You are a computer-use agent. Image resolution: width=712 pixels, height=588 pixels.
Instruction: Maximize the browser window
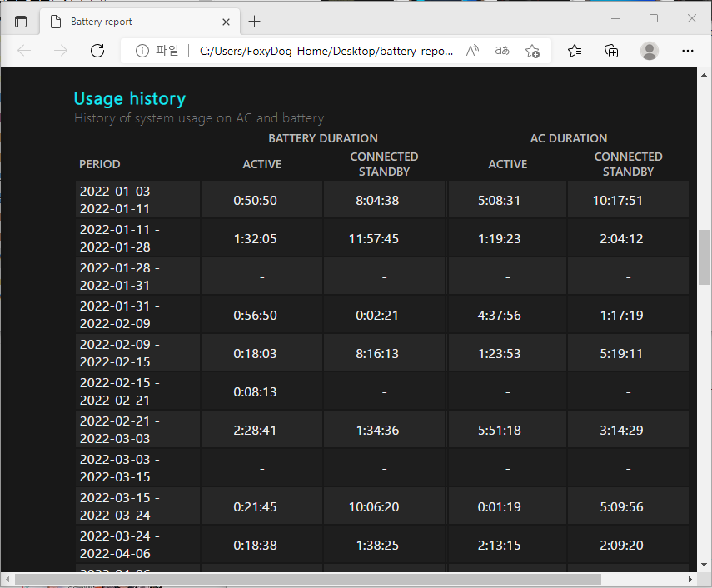[654, 18]
